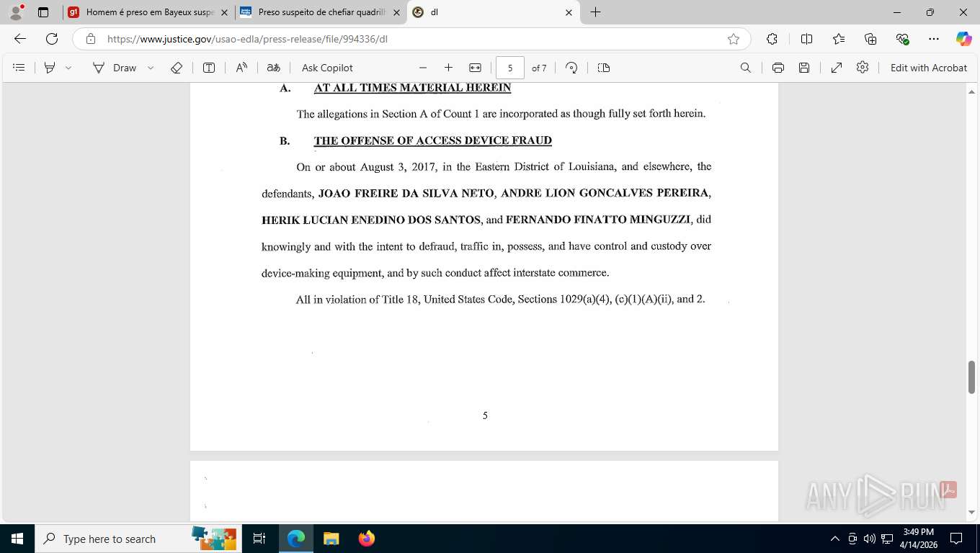
Task: Select the Erase tool
Action: click(177, 68)
